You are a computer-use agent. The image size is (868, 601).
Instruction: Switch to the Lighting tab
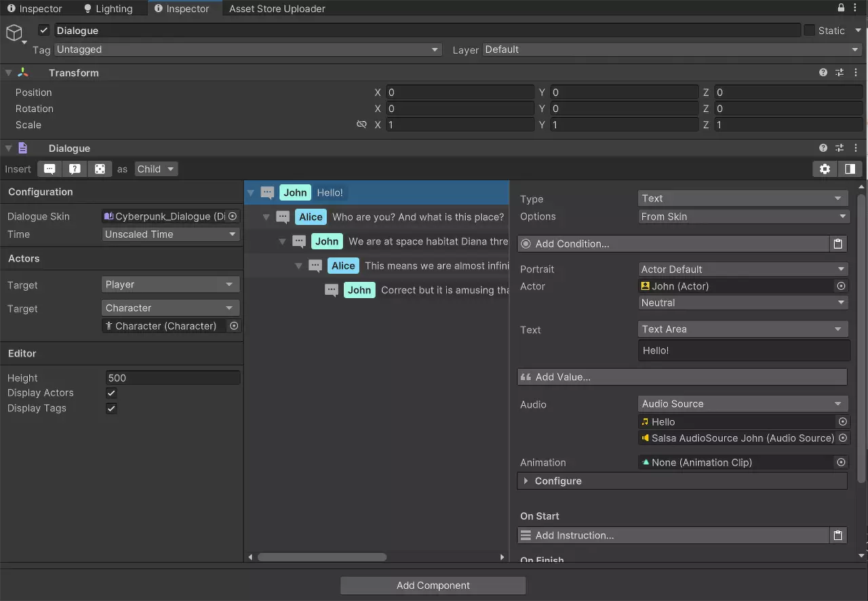(x=107, y=9)
